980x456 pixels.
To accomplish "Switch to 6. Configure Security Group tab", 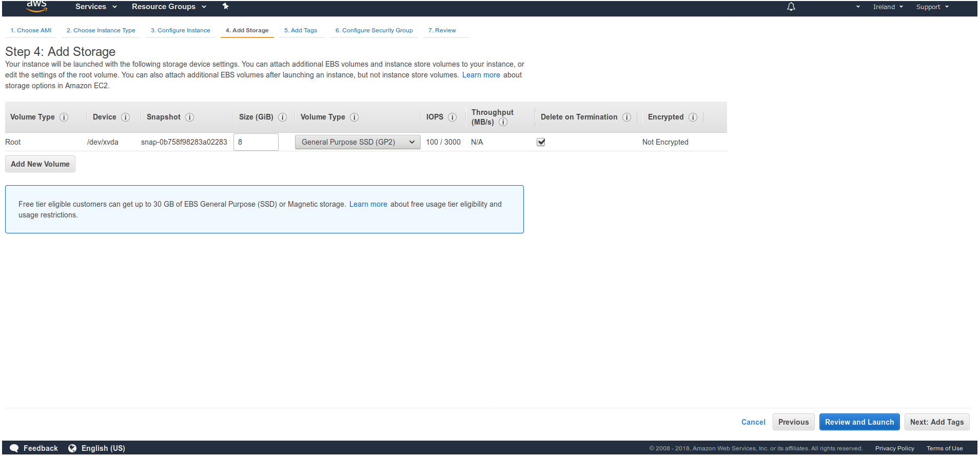I will tap(374, 30).
